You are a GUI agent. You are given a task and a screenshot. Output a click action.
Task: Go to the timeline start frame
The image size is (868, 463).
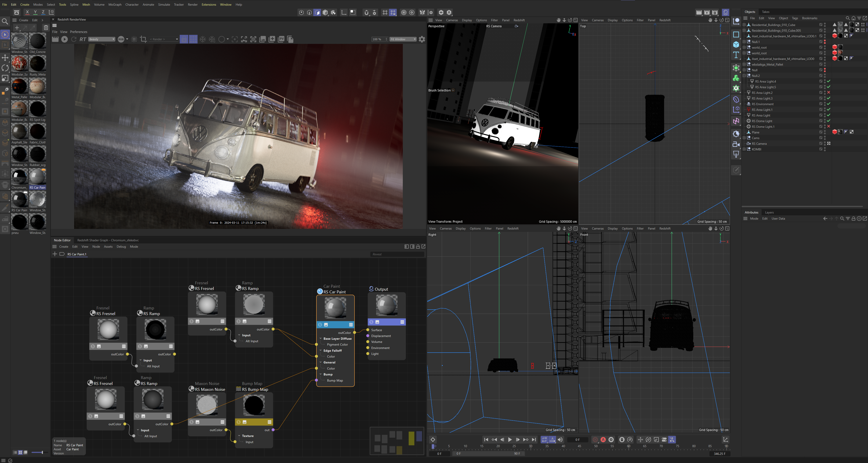486,439
